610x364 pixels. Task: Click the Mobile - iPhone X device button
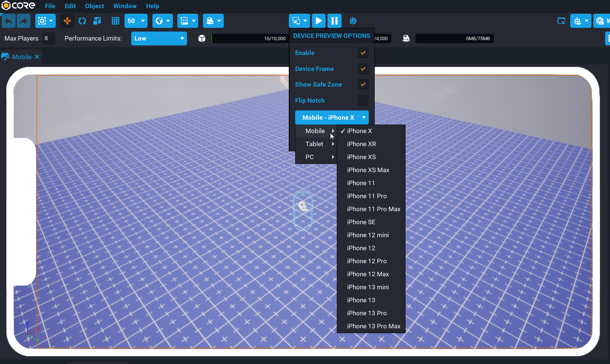point(332,117)
